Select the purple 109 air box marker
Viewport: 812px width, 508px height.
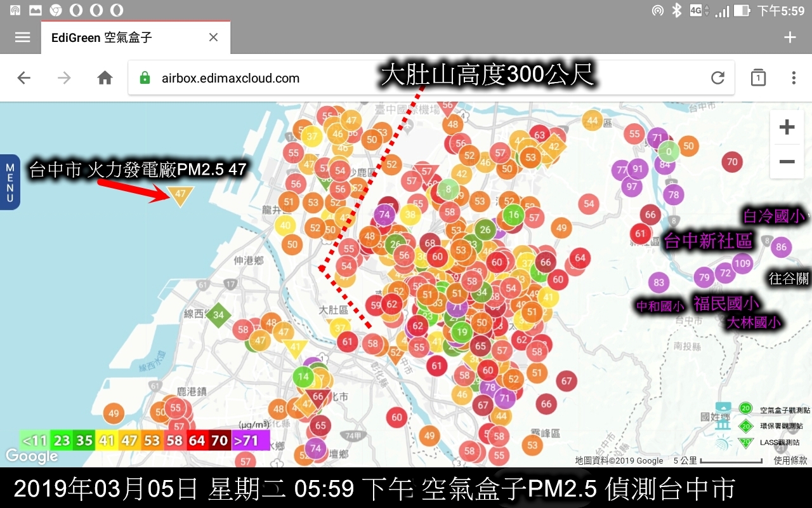[x=742, y=263]
